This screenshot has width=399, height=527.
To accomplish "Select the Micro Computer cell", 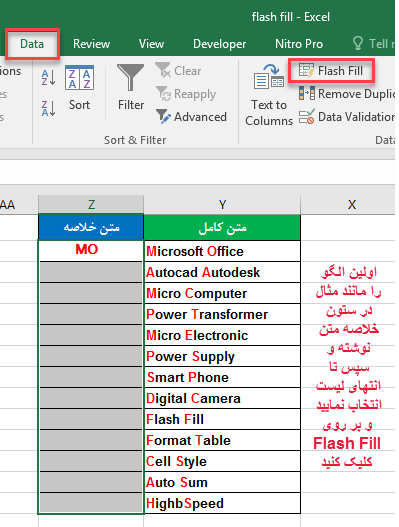I will tap(222, 293).
